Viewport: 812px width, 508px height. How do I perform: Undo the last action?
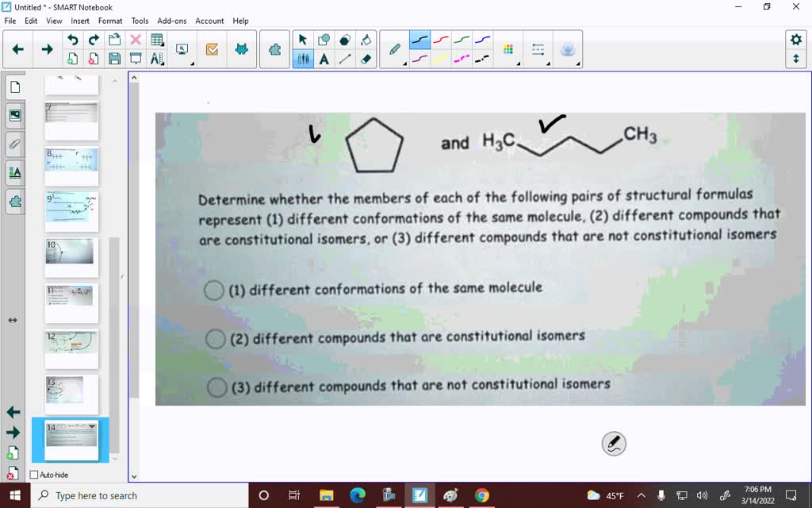click(x=74, y=40)
